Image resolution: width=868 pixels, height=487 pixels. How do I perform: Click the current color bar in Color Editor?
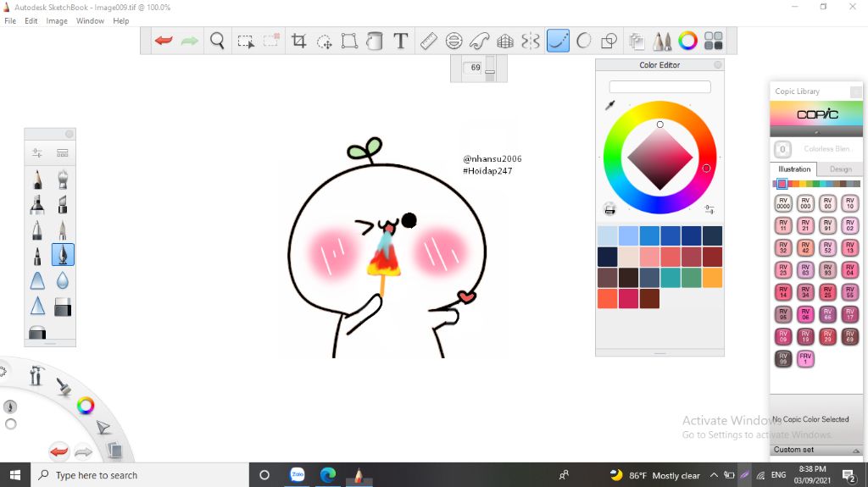(659, 87)
